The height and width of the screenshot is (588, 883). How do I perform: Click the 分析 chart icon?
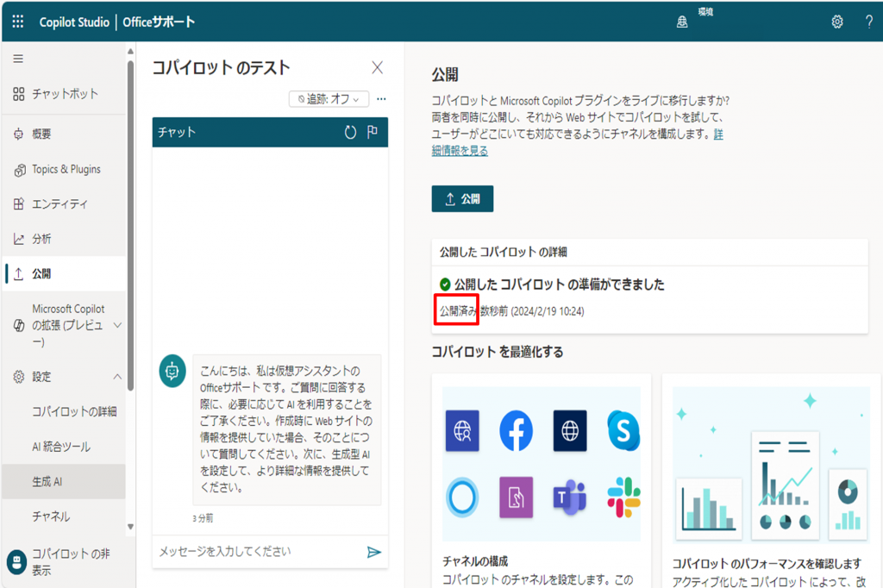tap(19, 239)
